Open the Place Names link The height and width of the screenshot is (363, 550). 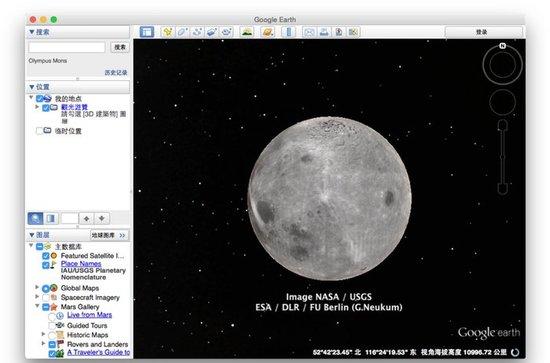click(81, 263)
